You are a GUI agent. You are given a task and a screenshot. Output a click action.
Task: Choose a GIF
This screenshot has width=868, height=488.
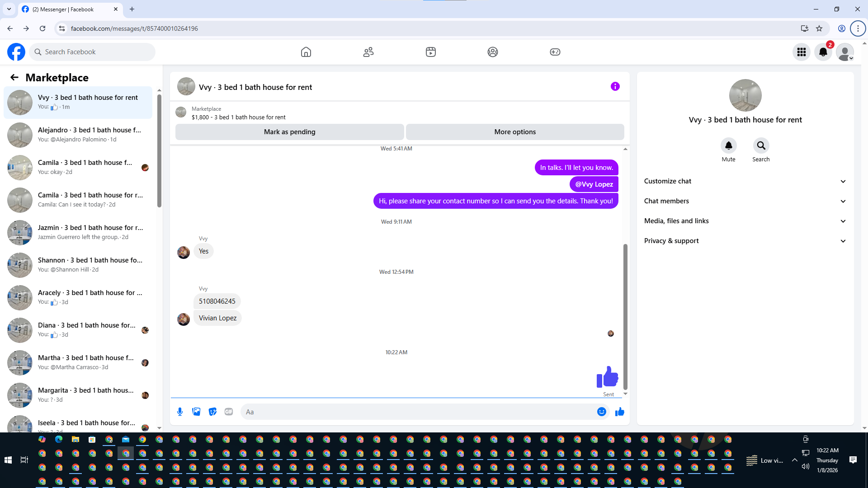[229, 412]
